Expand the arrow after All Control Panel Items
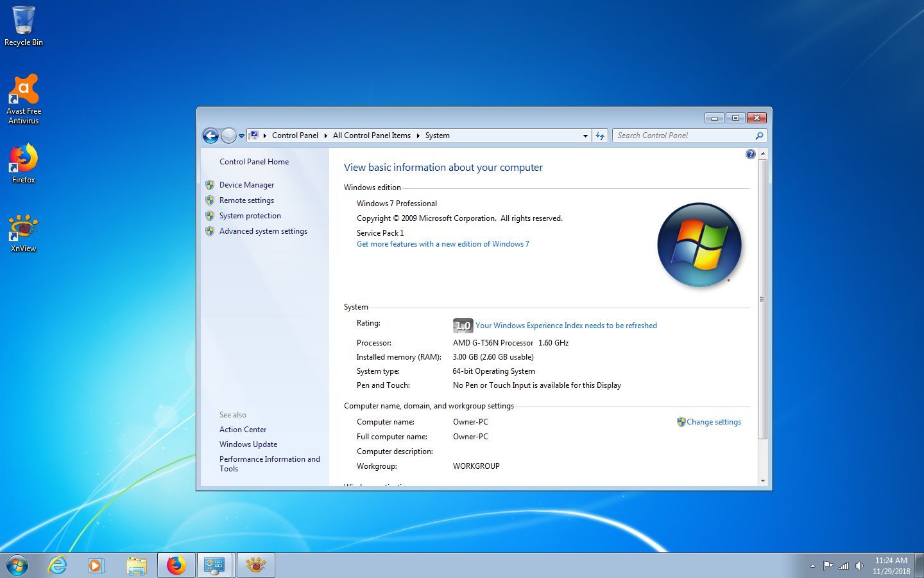This screenshot has width=924, height=578. point(418,136)
